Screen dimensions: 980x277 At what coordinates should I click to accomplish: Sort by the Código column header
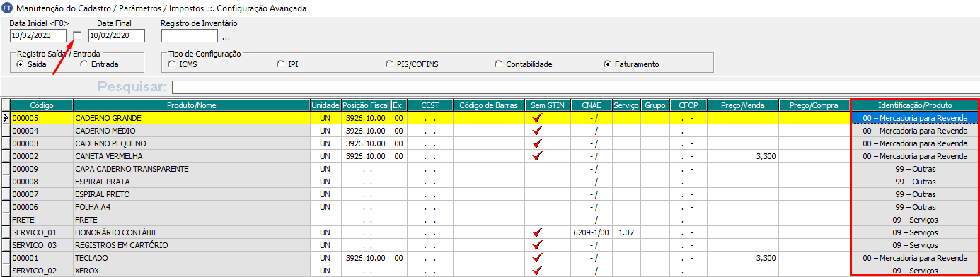tap(42, 105)
